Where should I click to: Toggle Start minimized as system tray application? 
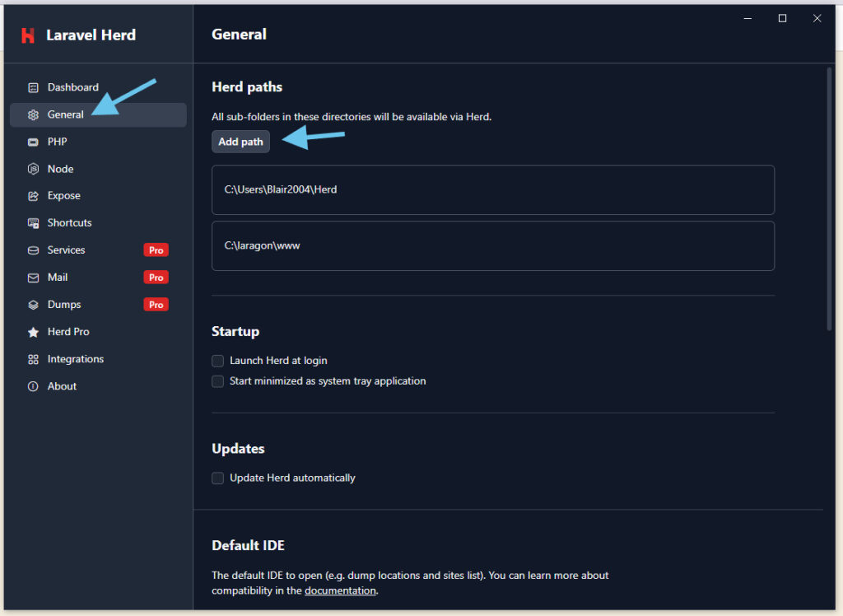pyautogui.click(x=217, y=381)
